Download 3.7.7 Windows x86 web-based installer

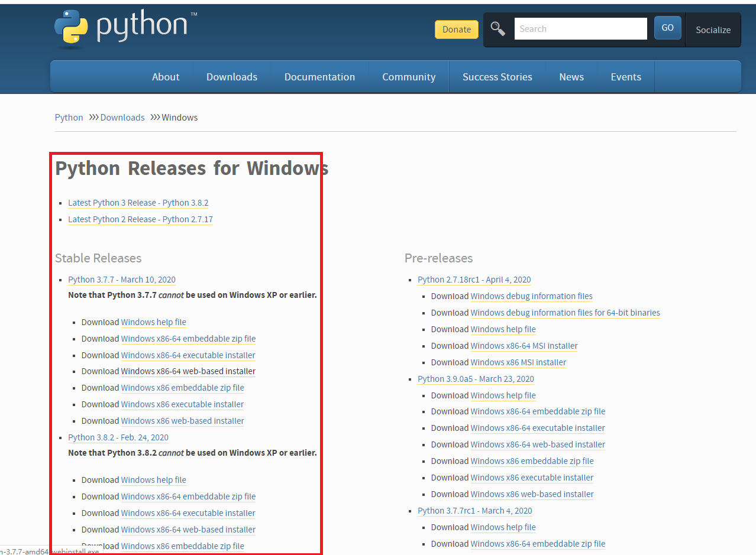pyautogui.click(x=182, y=421)
